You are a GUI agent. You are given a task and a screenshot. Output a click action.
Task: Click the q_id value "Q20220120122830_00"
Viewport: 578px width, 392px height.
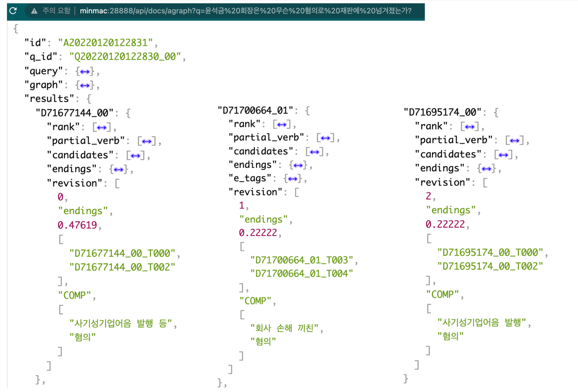(125, 56)
